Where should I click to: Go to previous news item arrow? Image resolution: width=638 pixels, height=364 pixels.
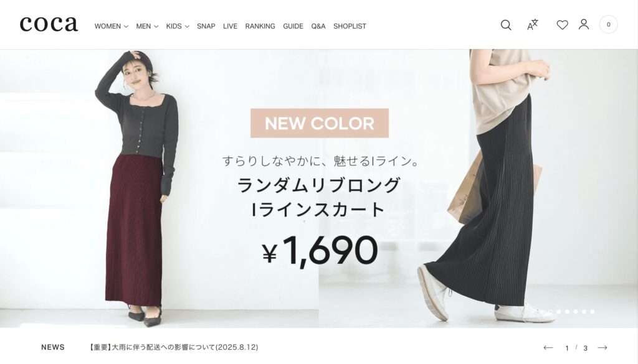click(548, 347)
